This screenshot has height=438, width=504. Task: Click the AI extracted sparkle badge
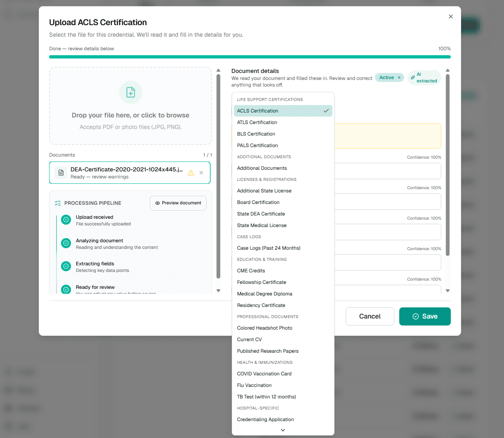pyautogui.click(x=414, y=77)
